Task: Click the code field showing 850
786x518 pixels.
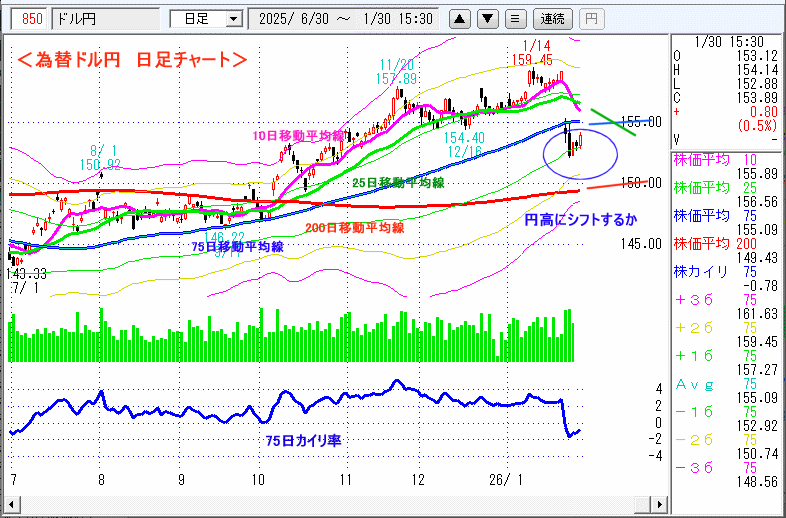Action: click(x=31, y=18)
